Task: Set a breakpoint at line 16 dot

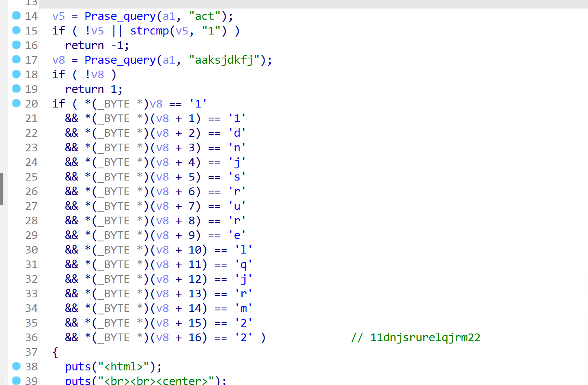Action: 16,45
